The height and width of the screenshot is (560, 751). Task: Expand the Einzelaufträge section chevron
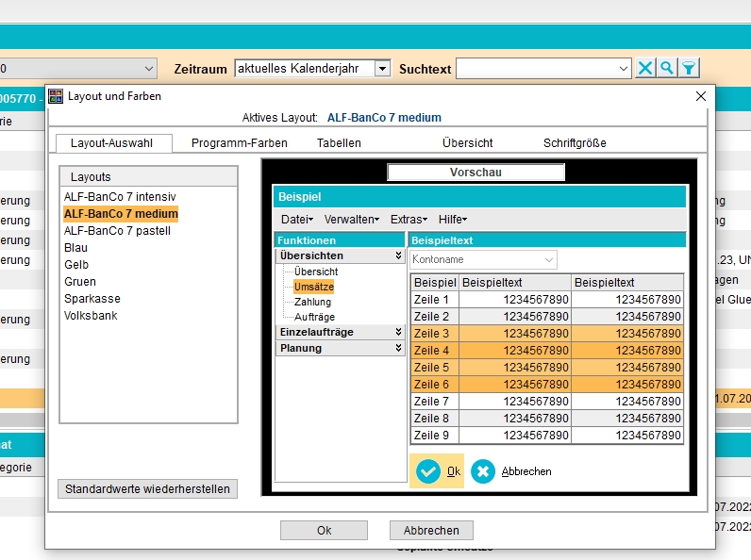tap(398, 332)
